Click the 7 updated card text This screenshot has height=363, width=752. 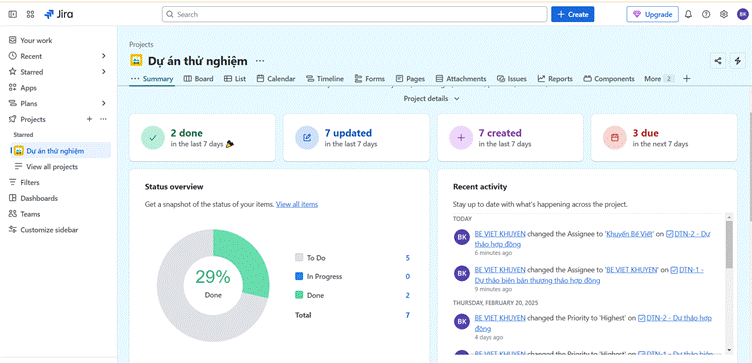(x=348, y=133)
